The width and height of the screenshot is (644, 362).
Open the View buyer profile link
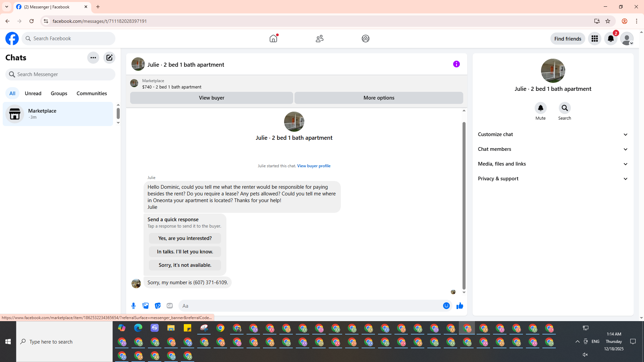(314, 166)
